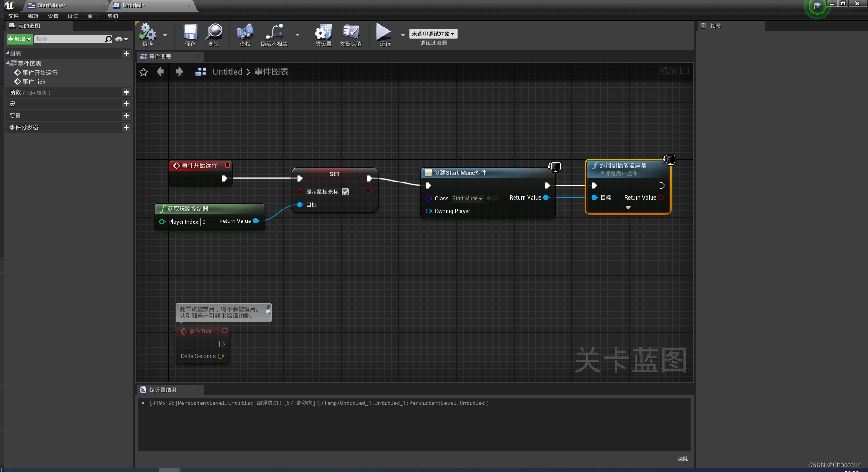Open the 调试 menu
The height and width of the screenshot is (472, 868).
click(73, 16)
